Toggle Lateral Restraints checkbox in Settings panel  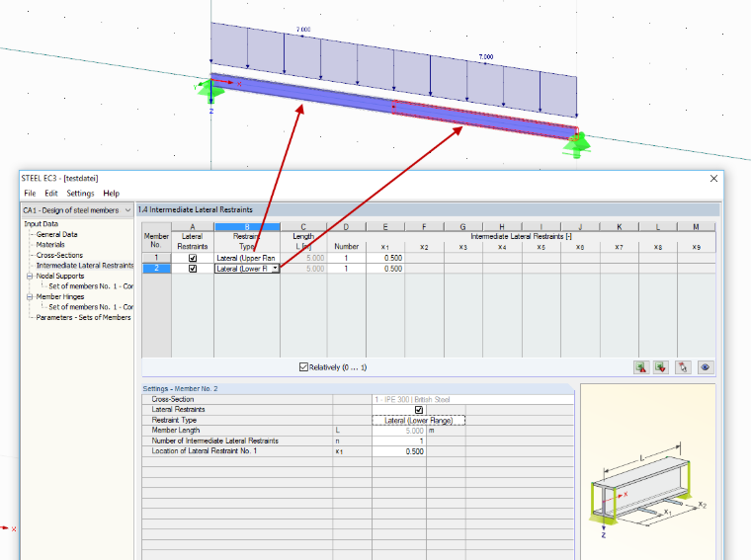pos(419,410)
